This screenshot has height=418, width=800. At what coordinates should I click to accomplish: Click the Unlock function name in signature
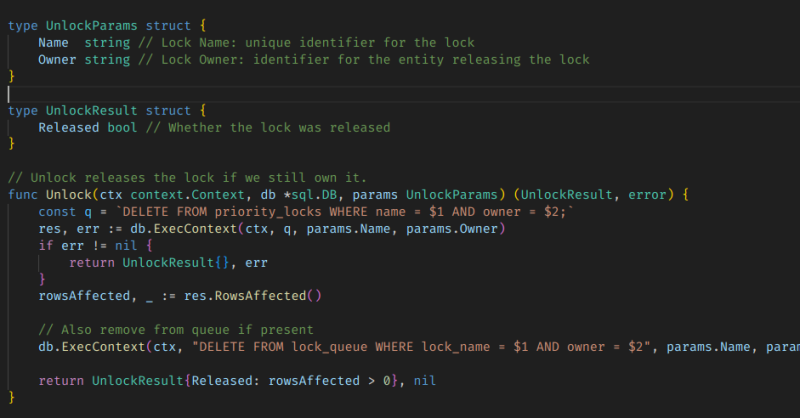(69, 195)
